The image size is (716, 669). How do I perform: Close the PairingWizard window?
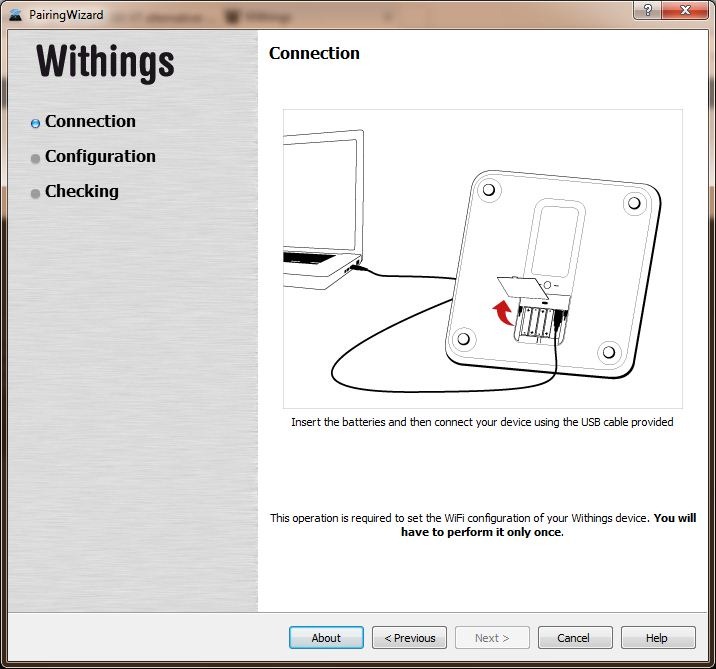685,10
